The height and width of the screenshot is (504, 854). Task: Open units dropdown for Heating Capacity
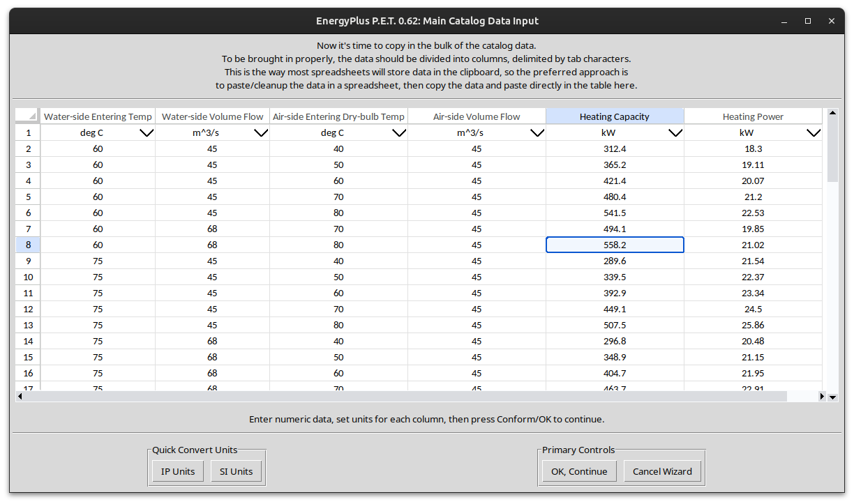coord(675,133)
